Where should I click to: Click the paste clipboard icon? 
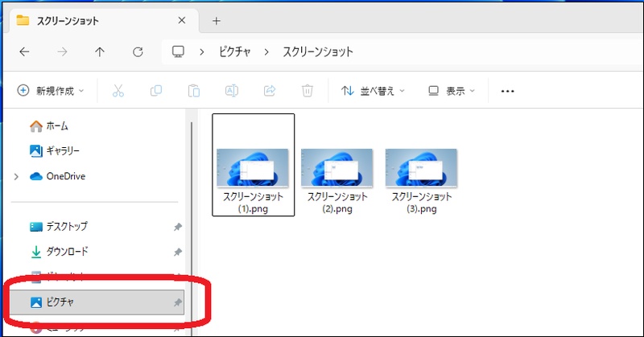click(193, 91)
